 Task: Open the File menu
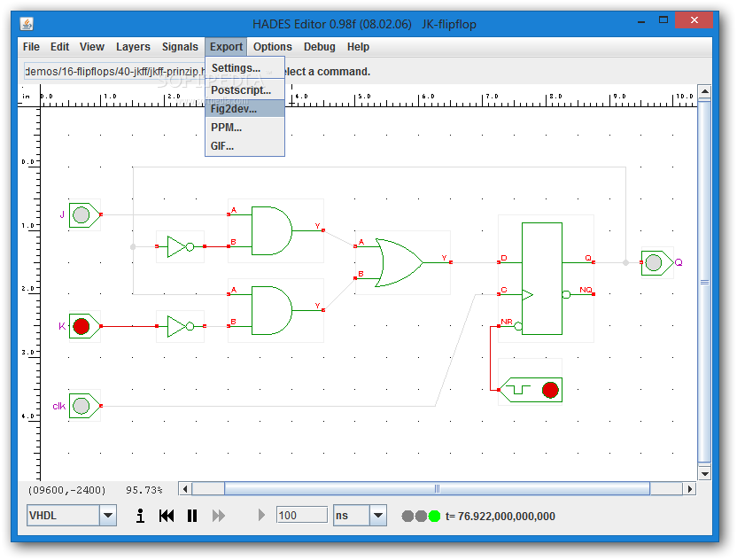pyautogui.click(x=31, y=47)
